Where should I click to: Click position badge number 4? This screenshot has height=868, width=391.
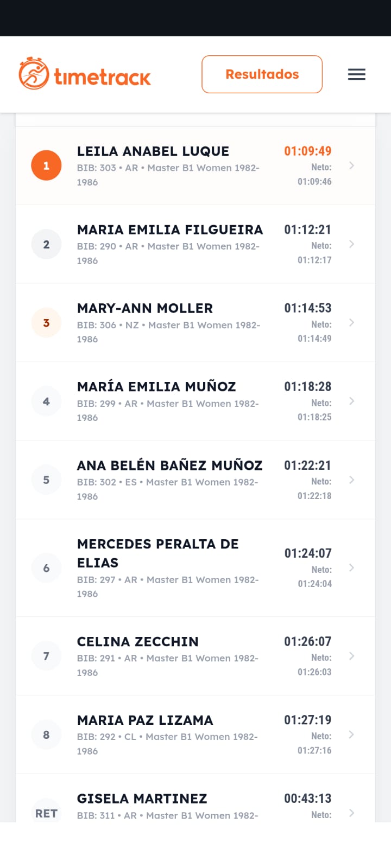click(x=46, y=401)
